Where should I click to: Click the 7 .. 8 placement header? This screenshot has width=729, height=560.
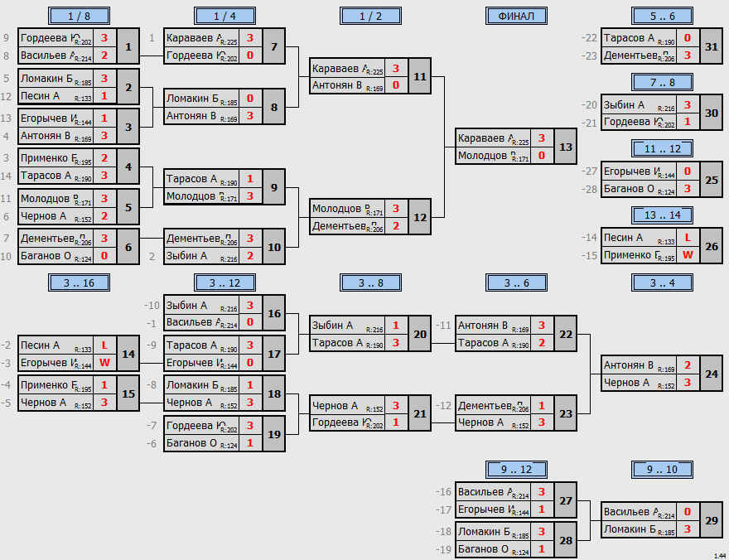(663, 82)
